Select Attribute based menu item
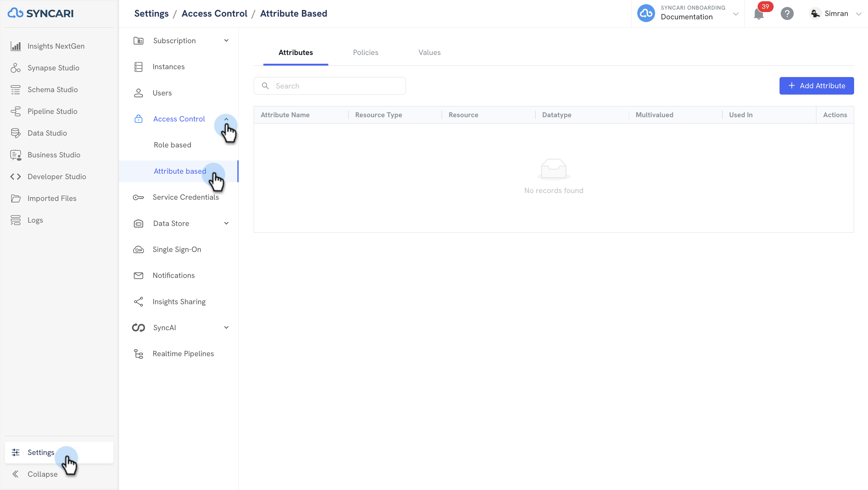The image size is (868, 490). (x=178, y=171)
